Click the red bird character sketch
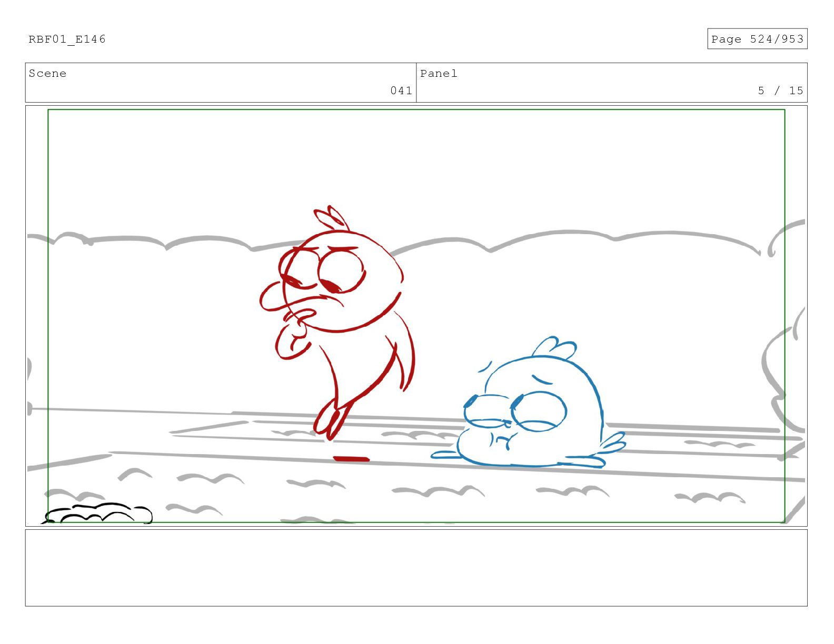This screenshot has width=834, height=644. point(337,322)
